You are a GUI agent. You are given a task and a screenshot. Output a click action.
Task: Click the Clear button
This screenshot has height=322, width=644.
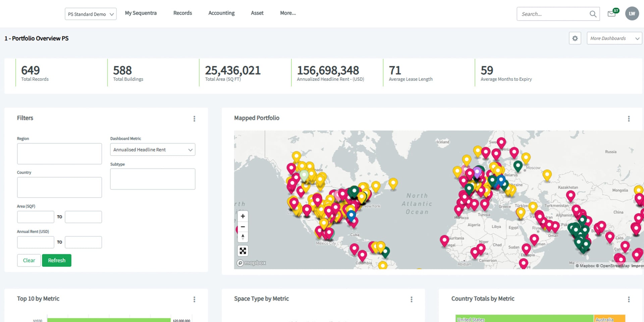coord(29,260)
